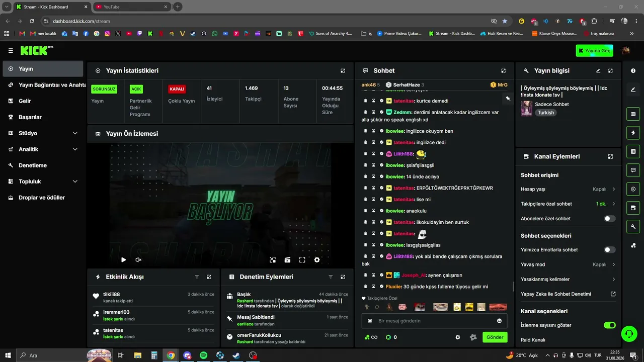Open the Chrome tab search dropdown
The image size is (644, 362).
click(7, 7)
